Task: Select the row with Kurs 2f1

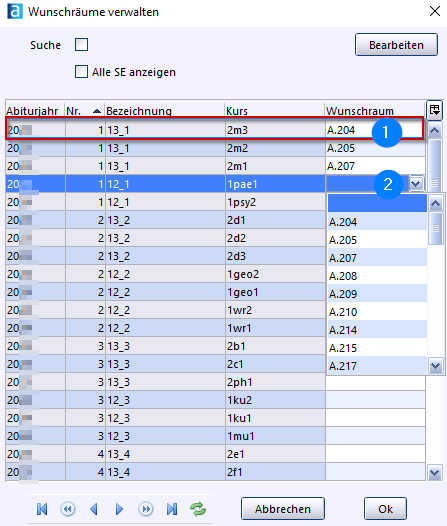Action: pyautogui.click(x=215, y=472)
